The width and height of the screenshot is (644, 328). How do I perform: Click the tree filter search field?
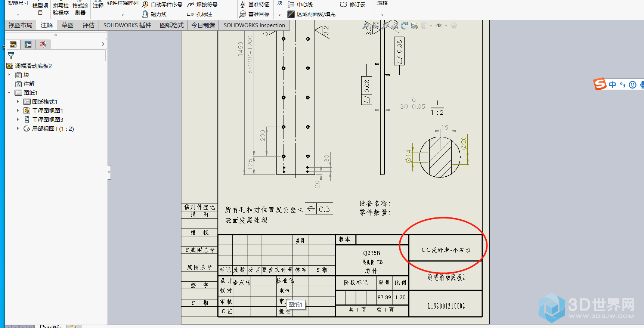pyautogui.click(x=56, y=56)
